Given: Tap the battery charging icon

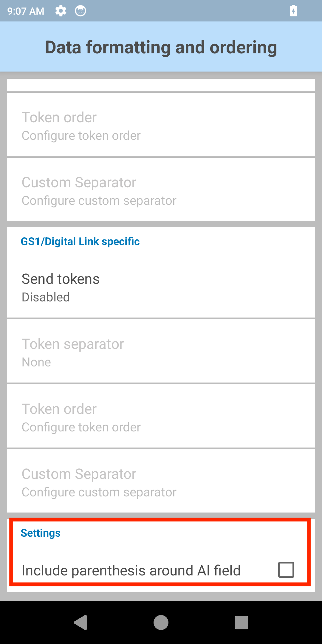Looking at the screenshot, I should click(x=293, y=11).
